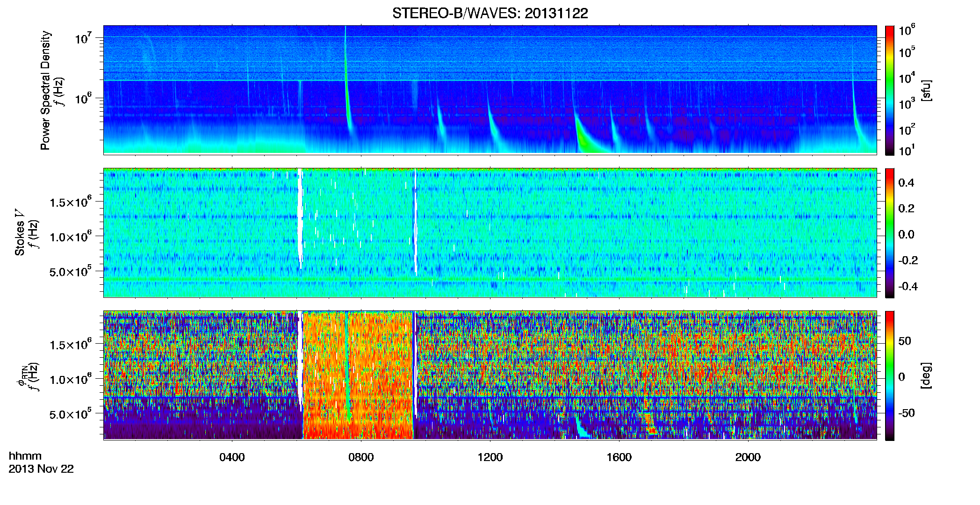Click the white data gap in Stokes panel

(300, 219)
